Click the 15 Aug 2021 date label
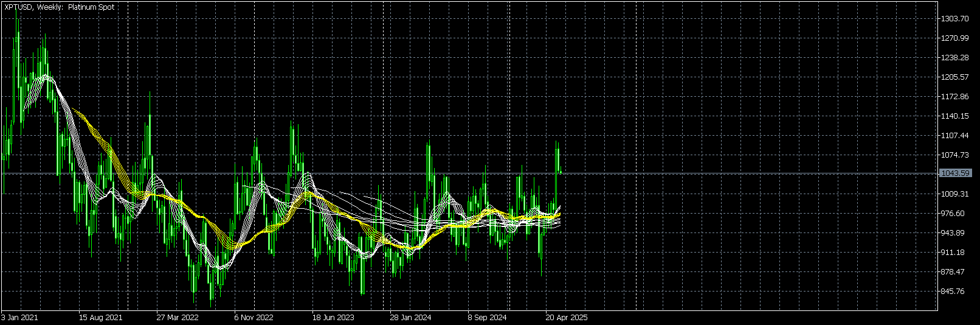Image resolution: width=980 pixels, height=325 pixels. tap(100, 318)
